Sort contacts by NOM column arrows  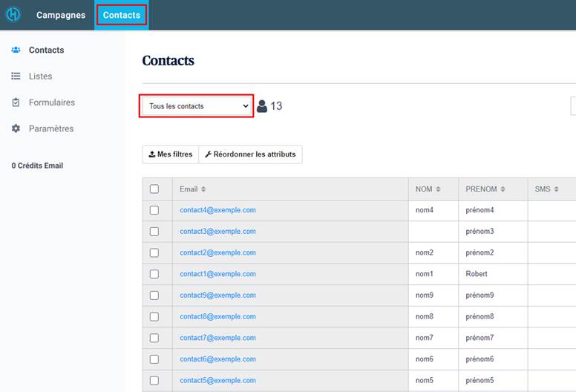pos(438,189)
